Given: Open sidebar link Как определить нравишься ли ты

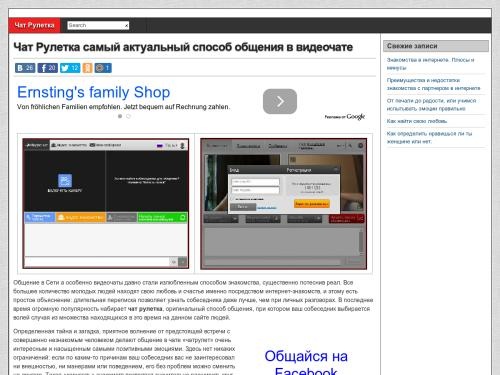Looking at the screenshot, I should 429,137.
